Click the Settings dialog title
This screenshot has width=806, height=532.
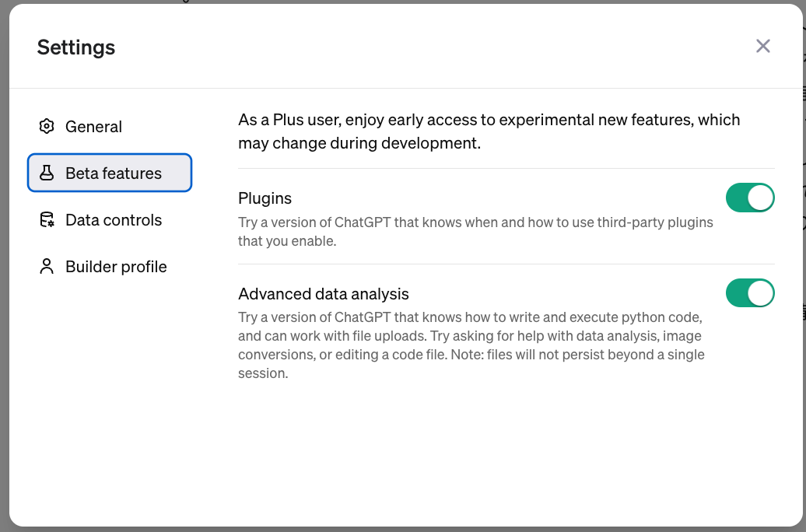pos(76,47)
